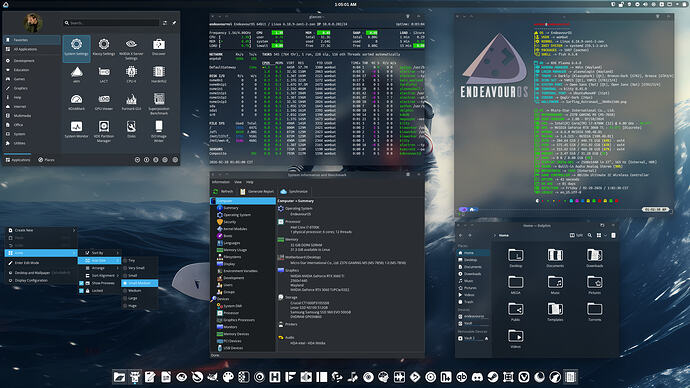Launch KDiskMark from the favorites grid

pyautogui.click(x=76, y=102)
